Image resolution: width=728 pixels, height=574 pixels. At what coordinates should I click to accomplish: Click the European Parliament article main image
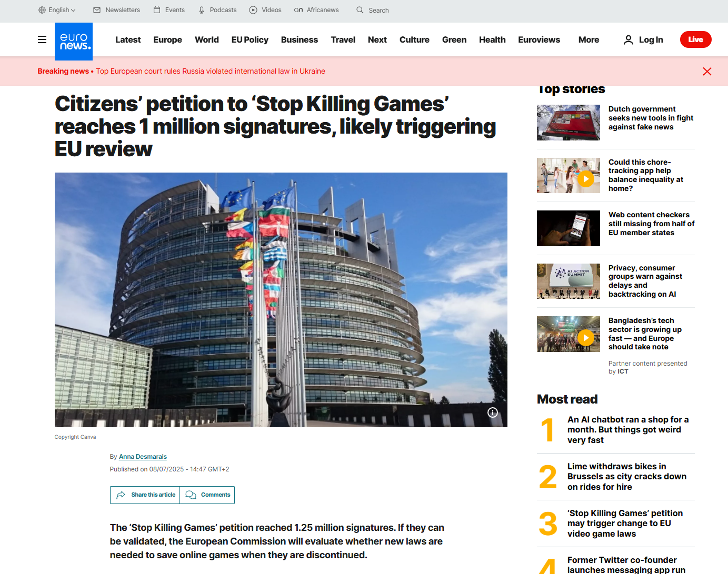click(281, 300)
